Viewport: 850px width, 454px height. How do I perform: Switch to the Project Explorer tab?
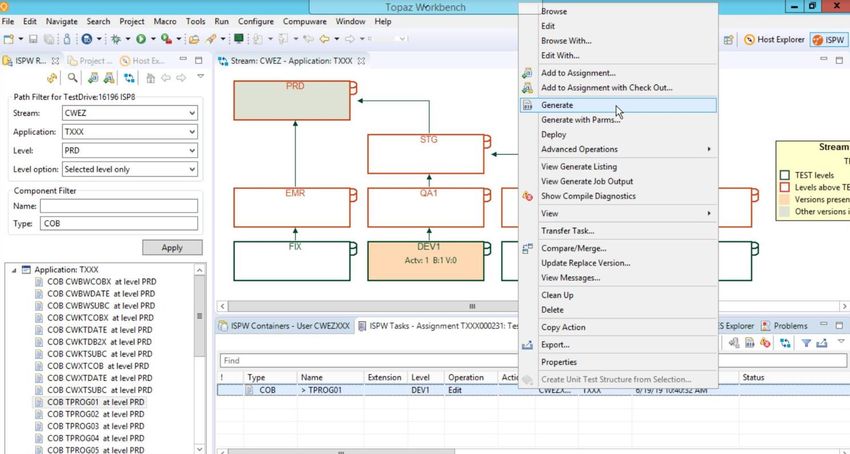pos(89,61)
